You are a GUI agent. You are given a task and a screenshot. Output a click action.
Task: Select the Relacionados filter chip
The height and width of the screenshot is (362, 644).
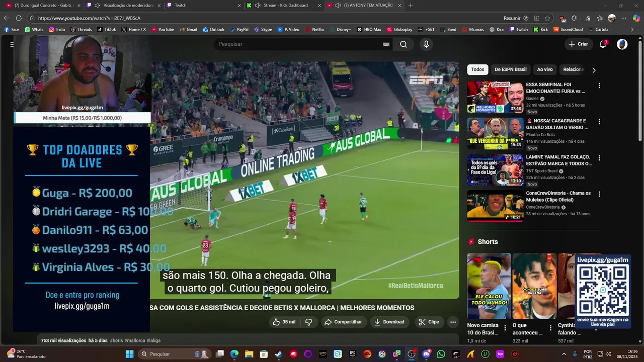573,70
